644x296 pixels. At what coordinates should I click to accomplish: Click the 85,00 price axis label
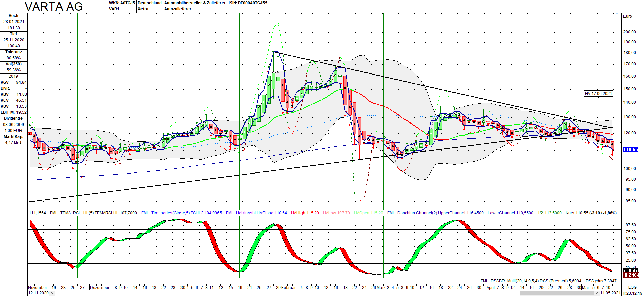tap(630, 201)
